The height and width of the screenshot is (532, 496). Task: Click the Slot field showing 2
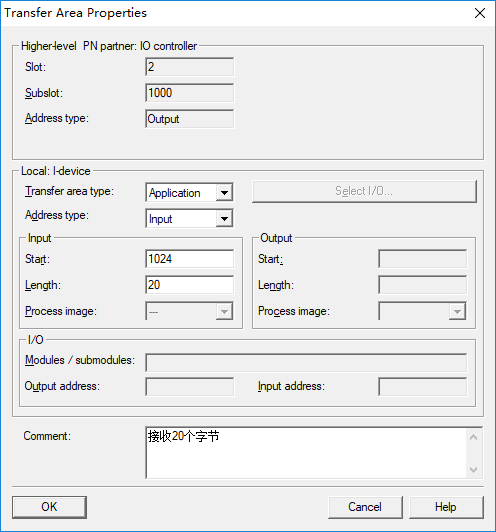tap(189, 67)
